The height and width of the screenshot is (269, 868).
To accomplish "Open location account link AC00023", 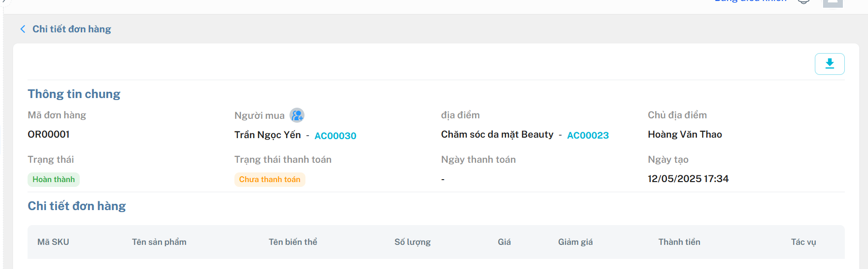I will coord(588,135).
